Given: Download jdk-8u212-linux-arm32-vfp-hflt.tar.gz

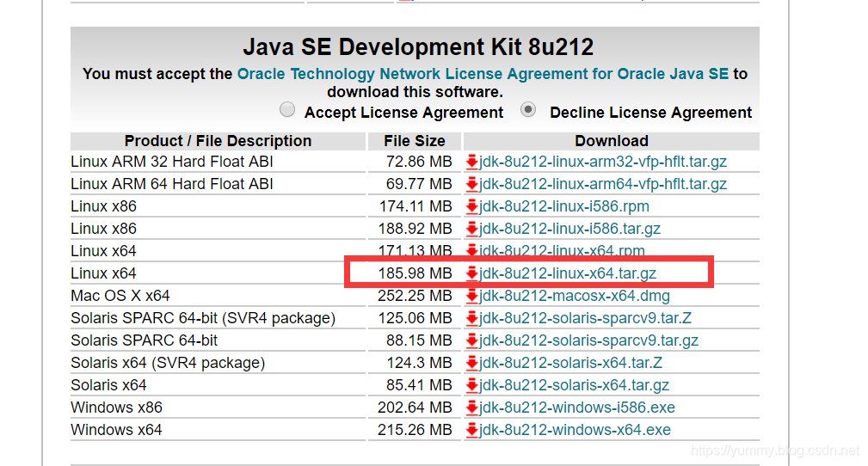Looking at the screenshot, I should pos(603,162).
